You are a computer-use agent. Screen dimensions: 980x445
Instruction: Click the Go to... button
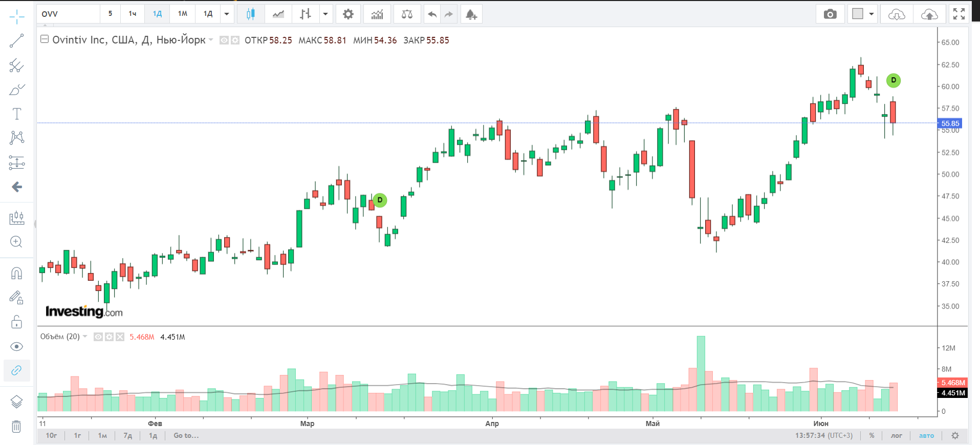(x=186, y=436)
